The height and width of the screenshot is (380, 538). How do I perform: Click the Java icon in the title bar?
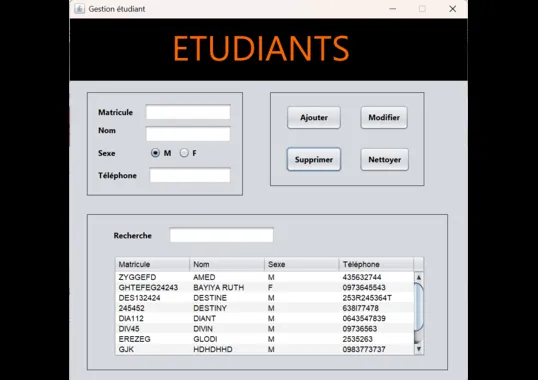pyautogui.click(x=79, y=9)
